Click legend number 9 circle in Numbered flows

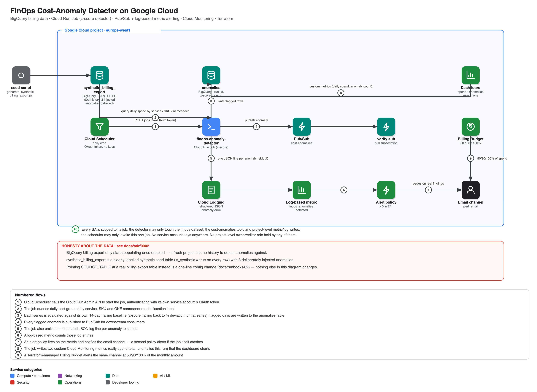coord(18,356)
